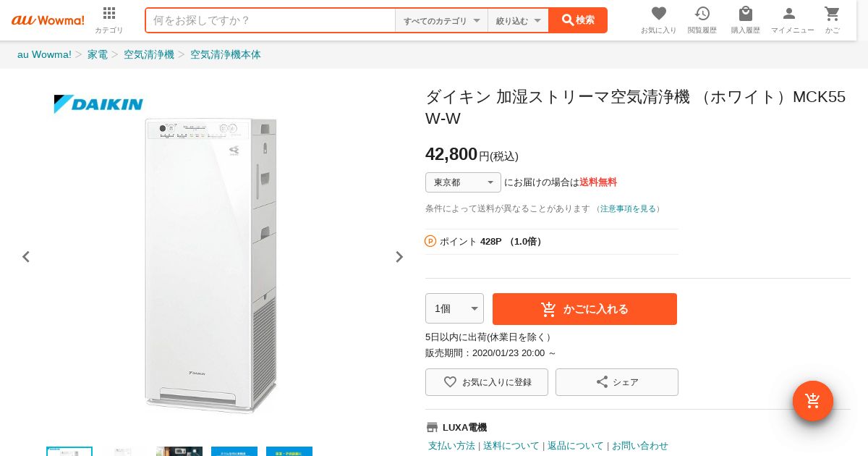Click the シェア share button
The width and height of the screenshot is (868, 456).
pos(616,382)
